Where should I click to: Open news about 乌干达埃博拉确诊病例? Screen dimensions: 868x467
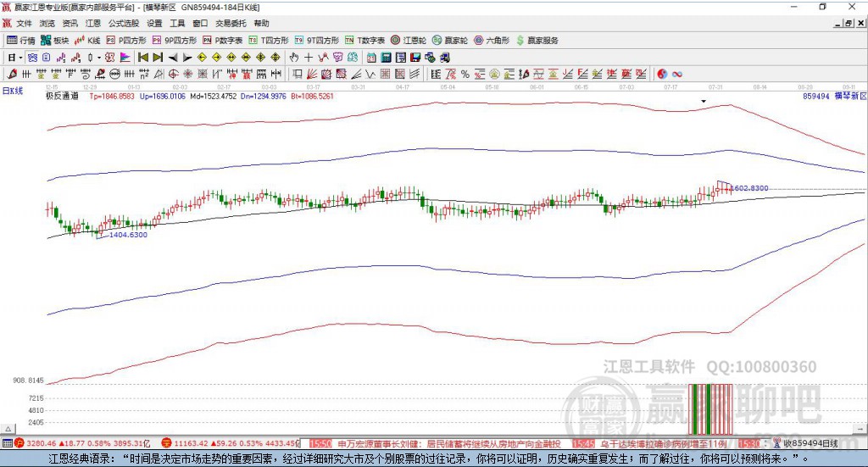(x=663, y=444)
